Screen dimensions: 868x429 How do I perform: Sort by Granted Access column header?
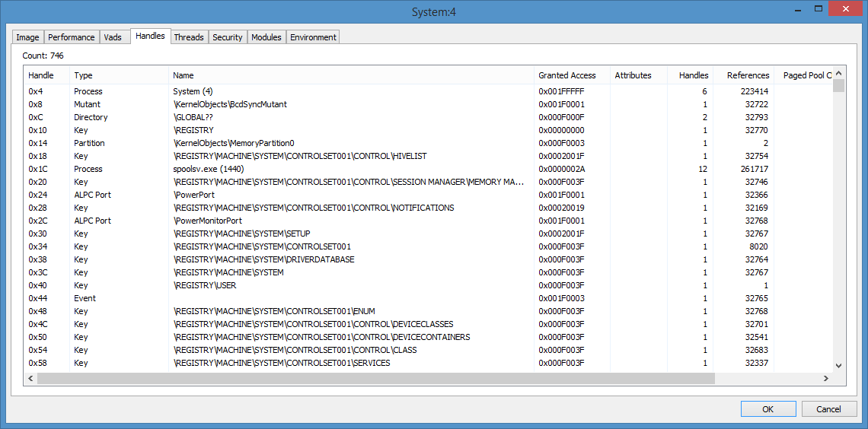pyautogui.click(x=571, y=75)
